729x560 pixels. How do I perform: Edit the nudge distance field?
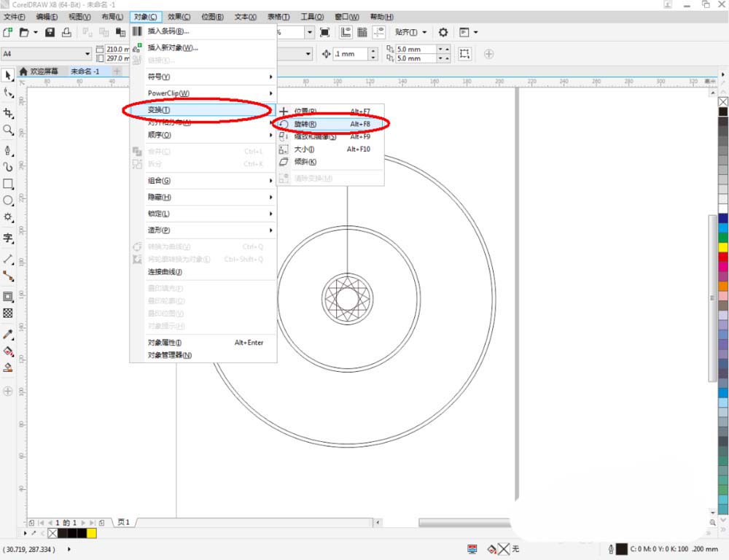(351, 53)
